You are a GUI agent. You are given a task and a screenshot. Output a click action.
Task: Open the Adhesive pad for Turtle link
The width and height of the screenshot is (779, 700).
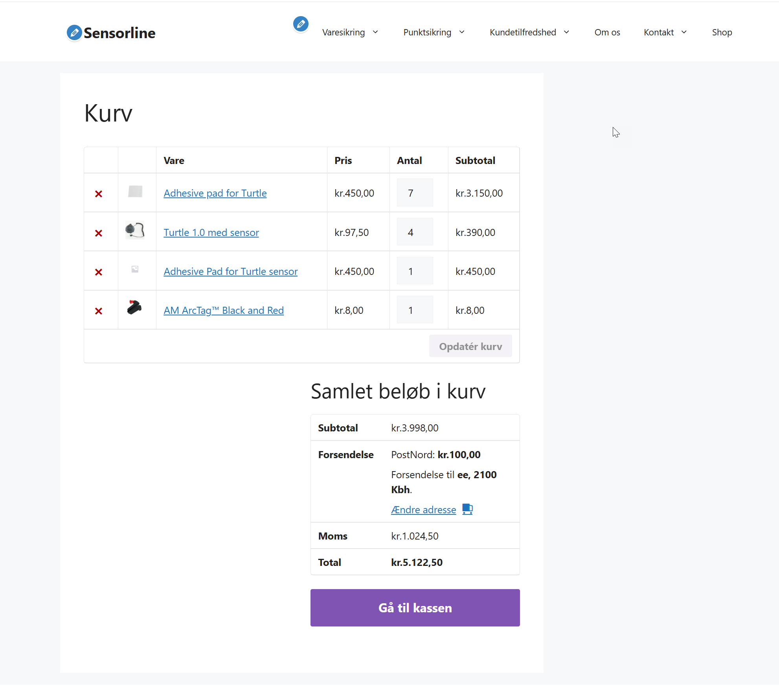215,193
